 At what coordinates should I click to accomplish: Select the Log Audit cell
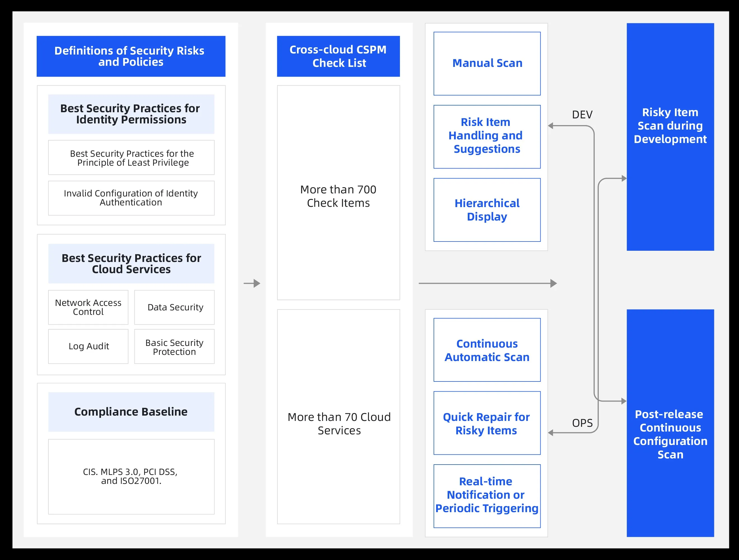[x=88, y=346]
